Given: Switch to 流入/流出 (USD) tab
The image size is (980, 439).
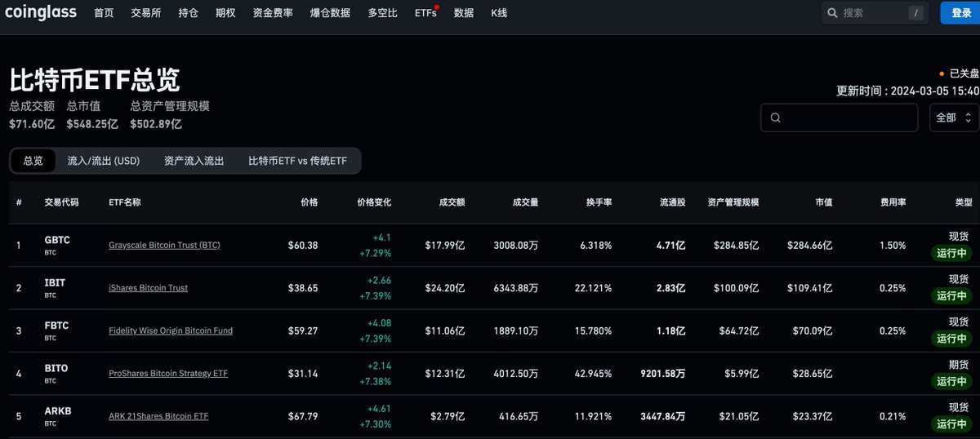Looking at the screenshot, I should [x=104, y=161].
